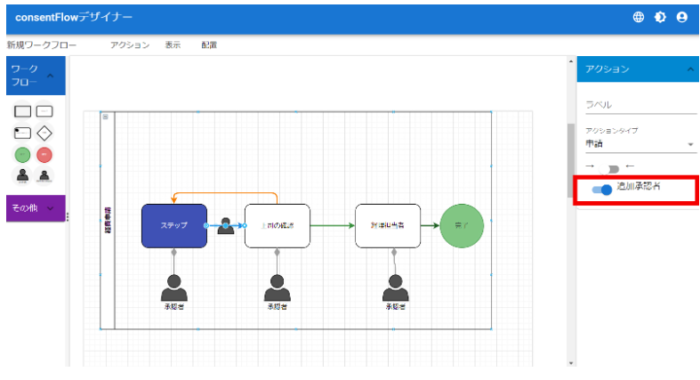Select the sharp-cornered rectangle step shape
This screenshot has height=380, width=700.
[22, 111]
